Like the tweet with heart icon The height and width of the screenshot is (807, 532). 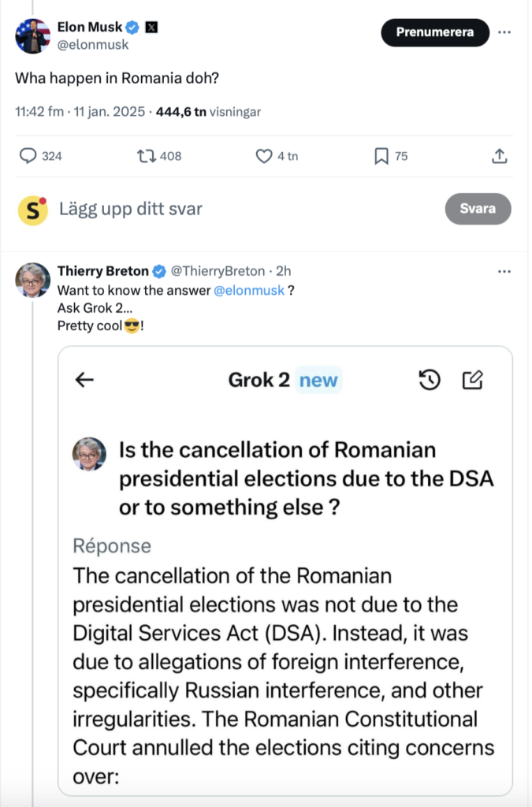point(265,156)
